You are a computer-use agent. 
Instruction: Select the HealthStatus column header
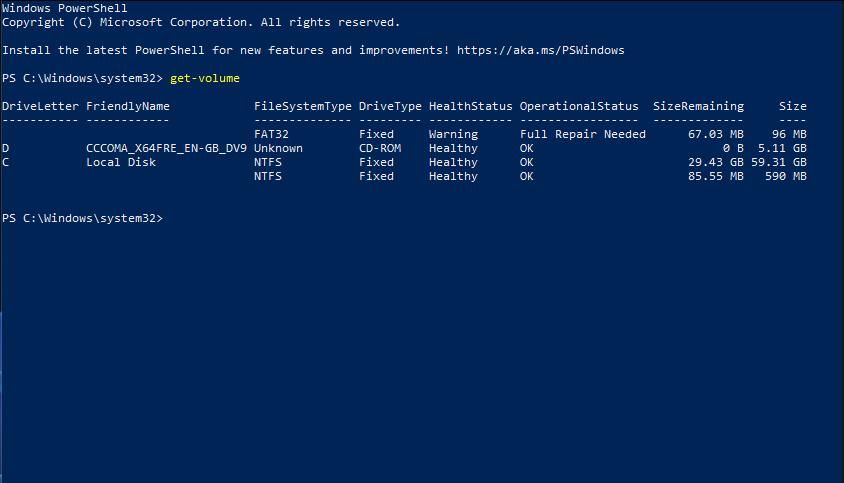click(470, 106)
